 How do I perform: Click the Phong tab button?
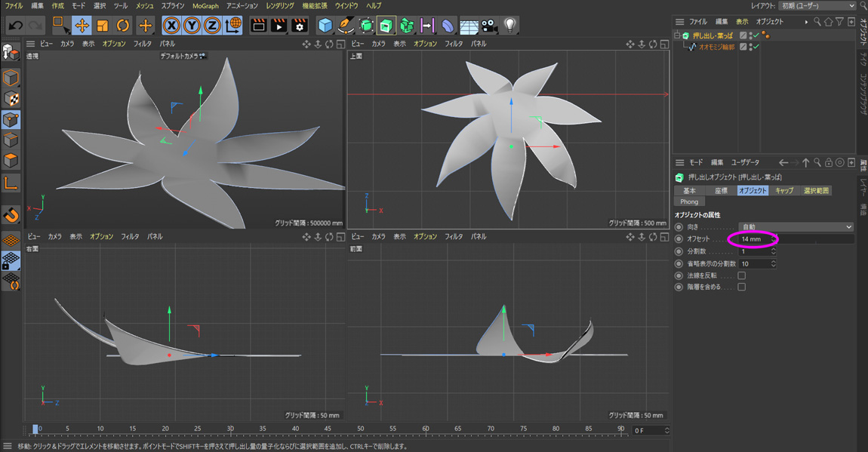tap(689, 201)
